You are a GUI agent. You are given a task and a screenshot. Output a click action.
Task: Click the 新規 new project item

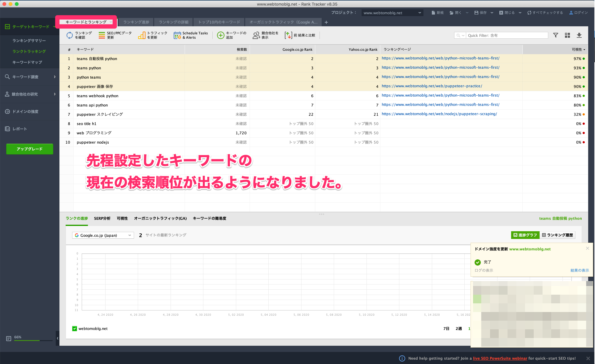click(437, 13)
